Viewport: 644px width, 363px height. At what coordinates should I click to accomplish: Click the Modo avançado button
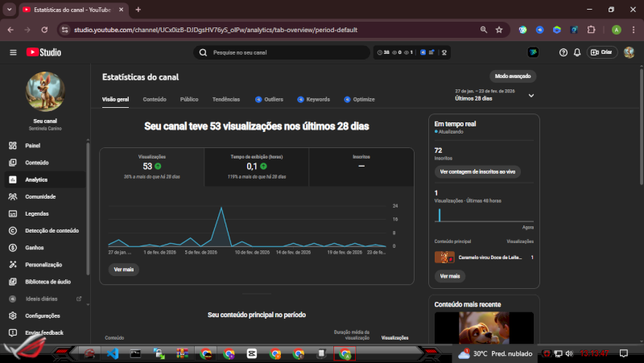[x=512, y=76]
